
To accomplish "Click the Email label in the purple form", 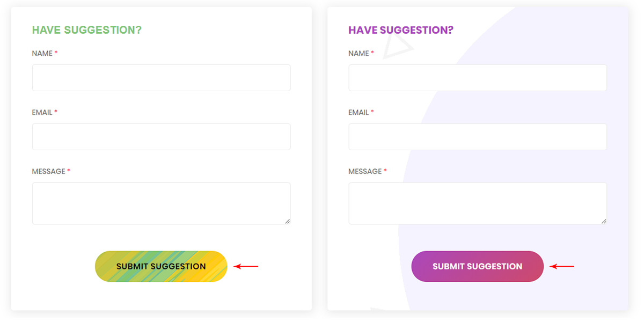I will coord(358,113).
